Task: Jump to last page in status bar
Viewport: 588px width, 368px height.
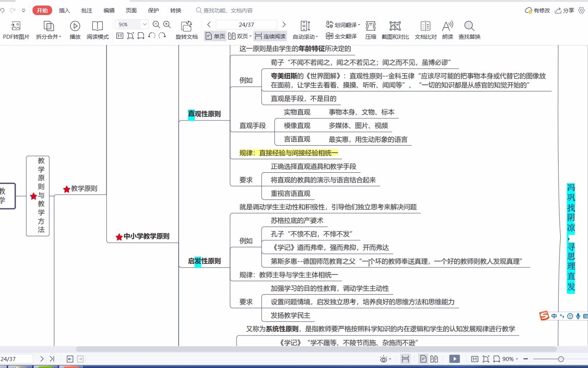Action: (x=52, y=359)
